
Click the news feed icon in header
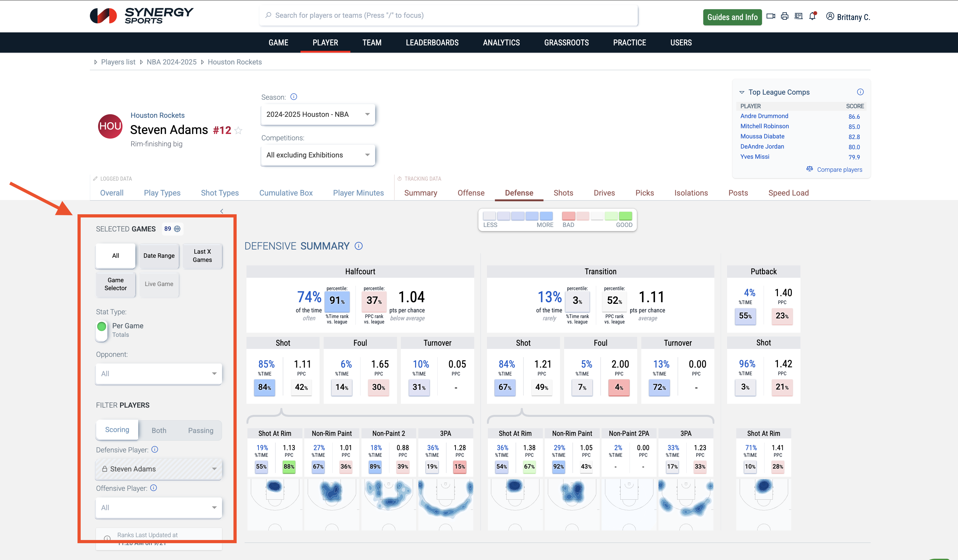click(x=798, y=16)
